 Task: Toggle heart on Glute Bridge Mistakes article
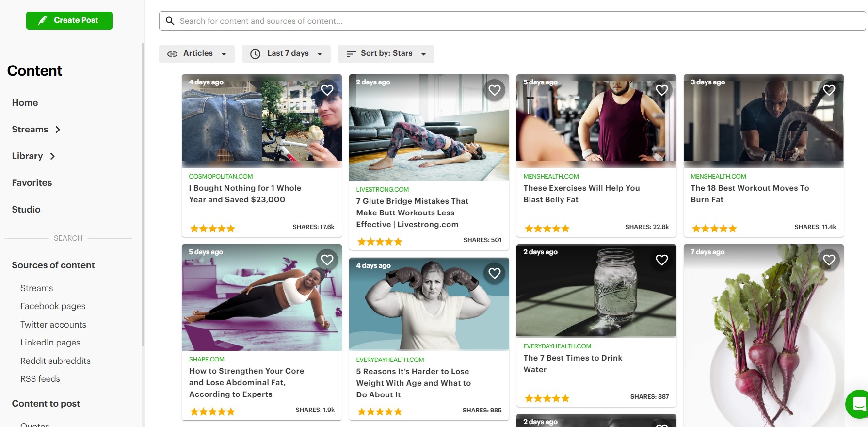coord(495,90)
